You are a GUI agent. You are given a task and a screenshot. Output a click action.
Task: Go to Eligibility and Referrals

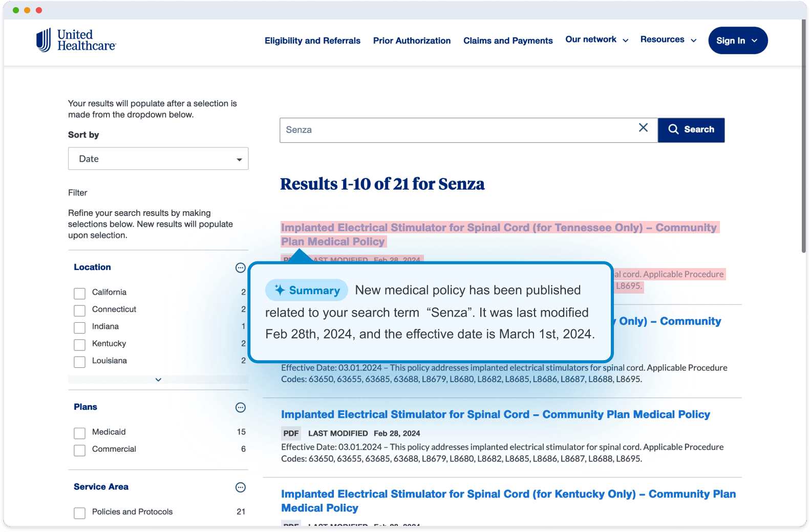tap(312, 40)
